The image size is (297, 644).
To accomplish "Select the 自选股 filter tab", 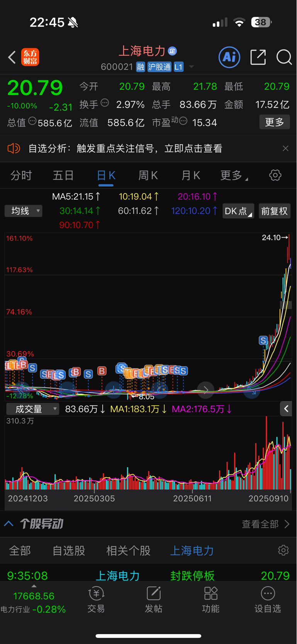I will (69, 551).
